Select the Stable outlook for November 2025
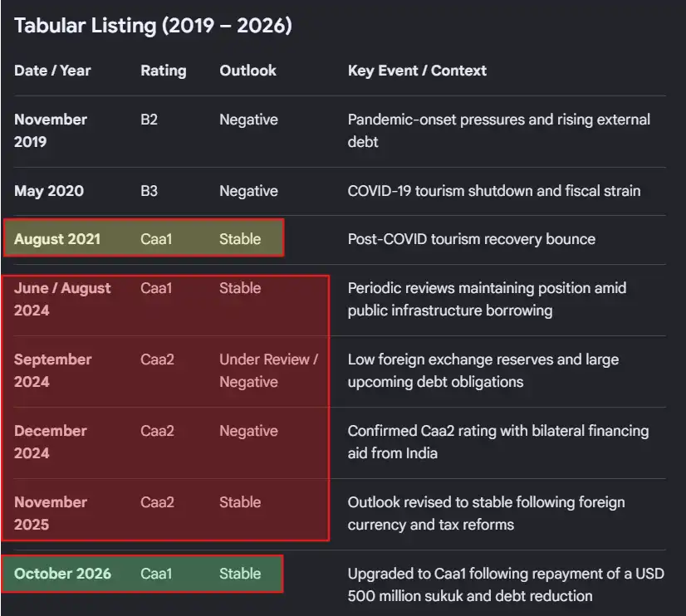Image resolution: width=686 pixels, height=616 pixels. coord(240,502)
